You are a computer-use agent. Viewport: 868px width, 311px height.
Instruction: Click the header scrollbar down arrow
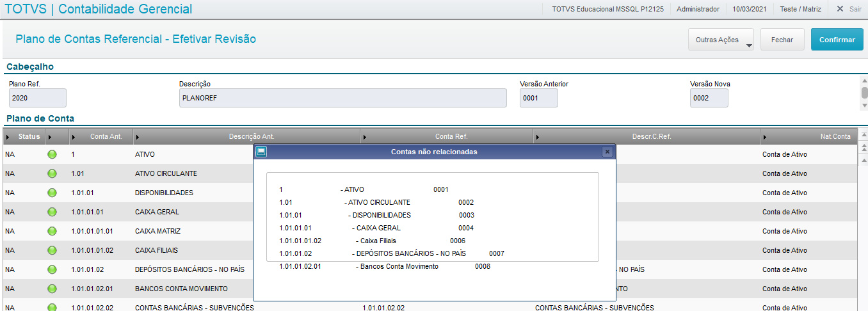(x=864, y=106)
